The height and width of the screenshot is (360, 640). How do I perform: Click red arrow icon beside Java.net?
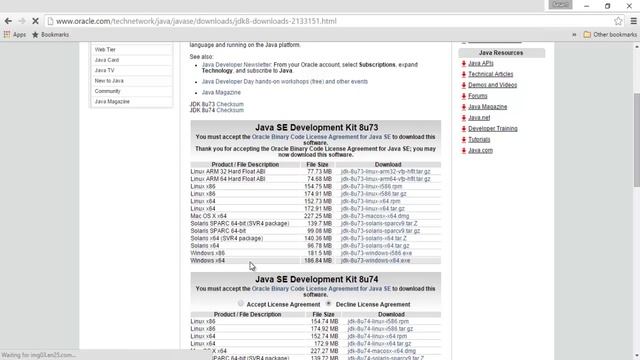464,118
